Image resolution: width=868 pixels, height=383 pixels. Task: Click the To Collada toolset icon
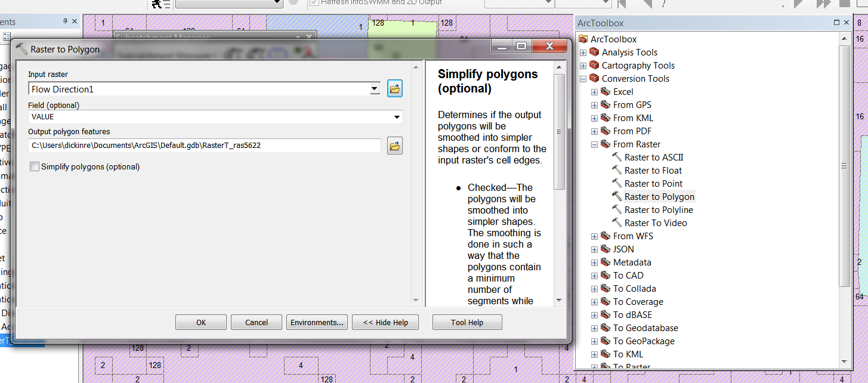[x=606, y=289]
